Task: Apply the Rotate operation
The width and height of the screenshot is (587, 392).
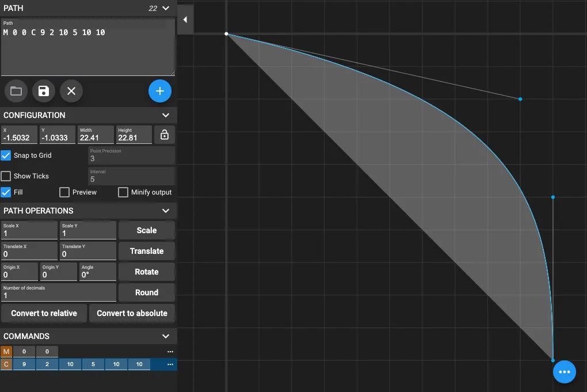Action: (146, 271)
